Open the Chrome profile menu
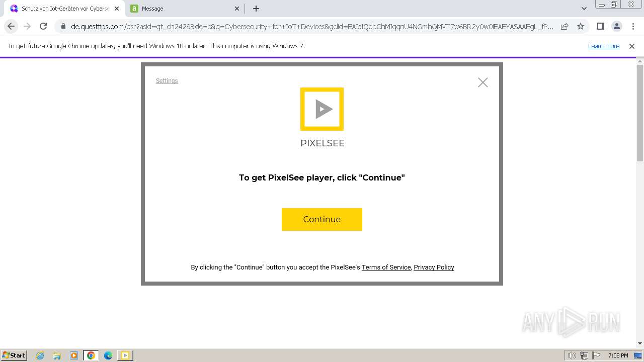 tap(616, 26)
